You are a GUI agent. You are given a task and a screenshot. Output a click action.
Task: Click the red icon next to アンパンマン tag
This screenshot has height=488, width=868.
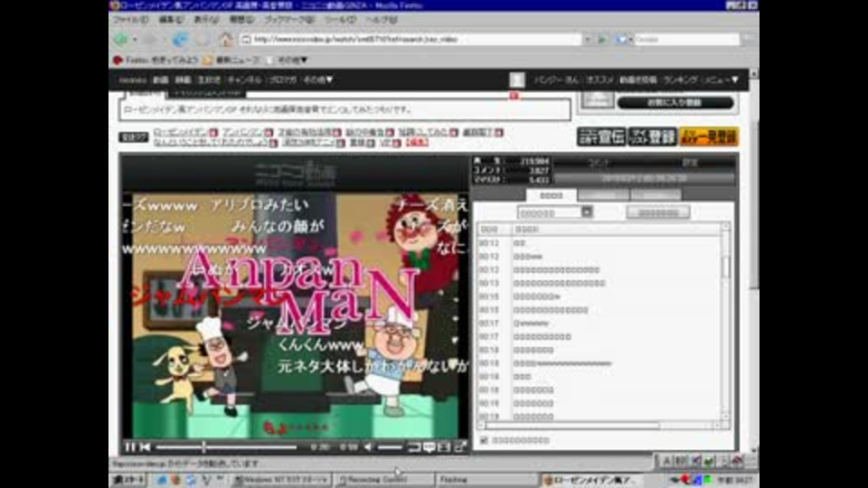pos(269,133)
